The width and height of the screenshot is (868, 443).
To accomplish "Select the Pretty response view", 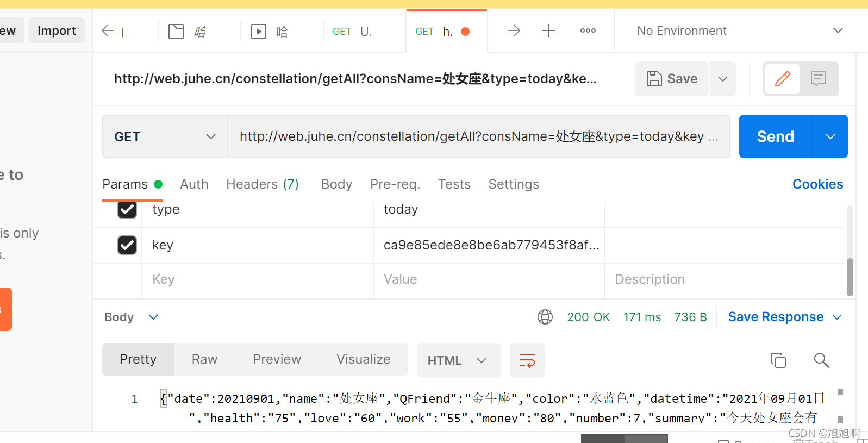I will 138,359.
